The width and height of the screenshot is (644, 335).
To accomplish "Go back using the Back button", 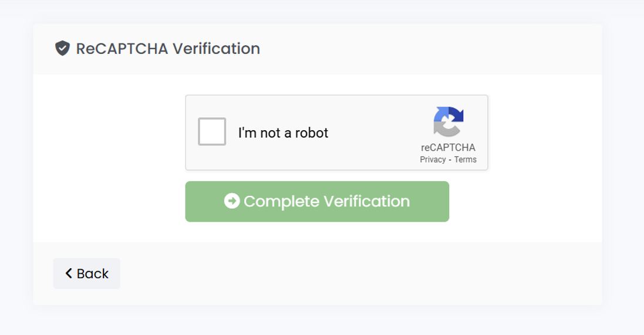I will (87, 273).
